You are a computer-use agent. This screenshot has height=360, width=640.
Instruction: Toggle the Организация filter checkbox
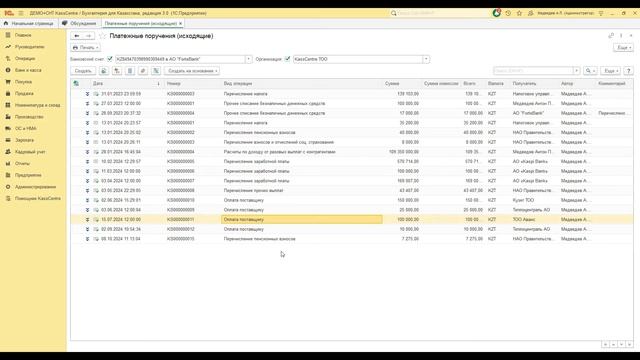288,59
